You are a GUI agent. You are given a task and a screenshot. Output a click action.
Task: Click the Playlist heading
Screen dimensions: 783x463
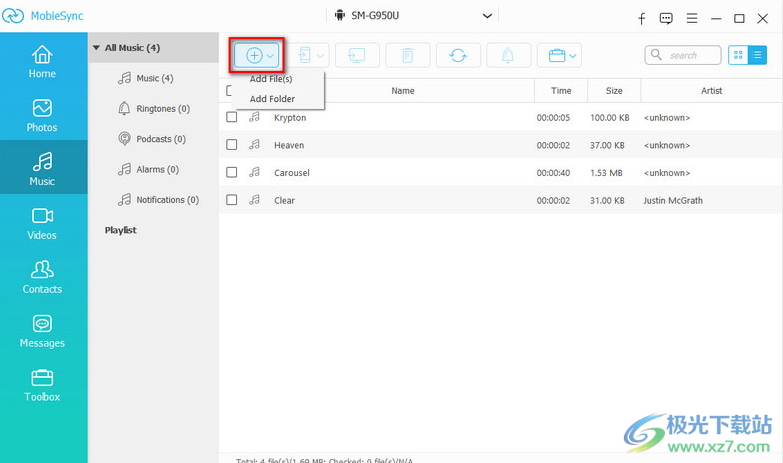[120, 230]
